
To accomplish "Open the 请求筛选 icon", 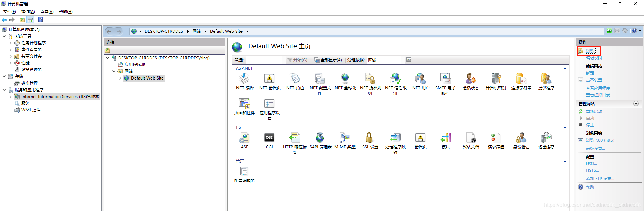I will (x=496, y=138).
